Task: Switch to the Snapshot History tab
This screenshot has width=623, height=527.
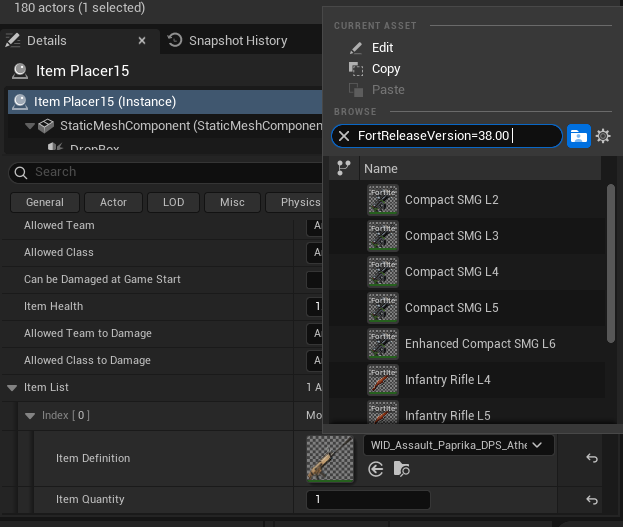Action: point(238,41)
